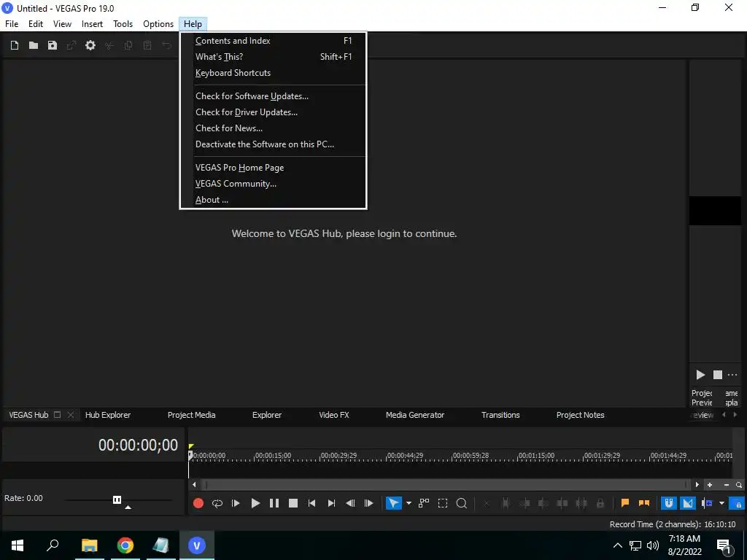Switch to the Project Media tab

coord(192,415)
